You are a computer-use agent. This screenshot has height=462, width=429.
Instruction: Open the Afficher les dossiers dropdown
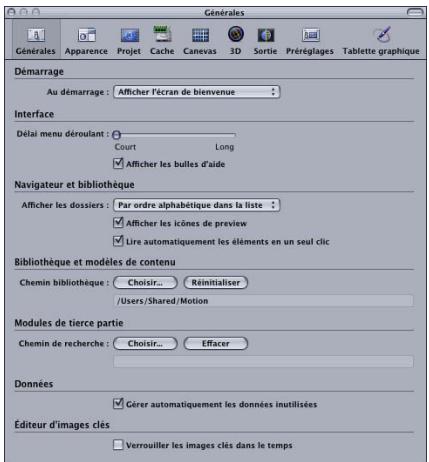click(x=197, y=205)
